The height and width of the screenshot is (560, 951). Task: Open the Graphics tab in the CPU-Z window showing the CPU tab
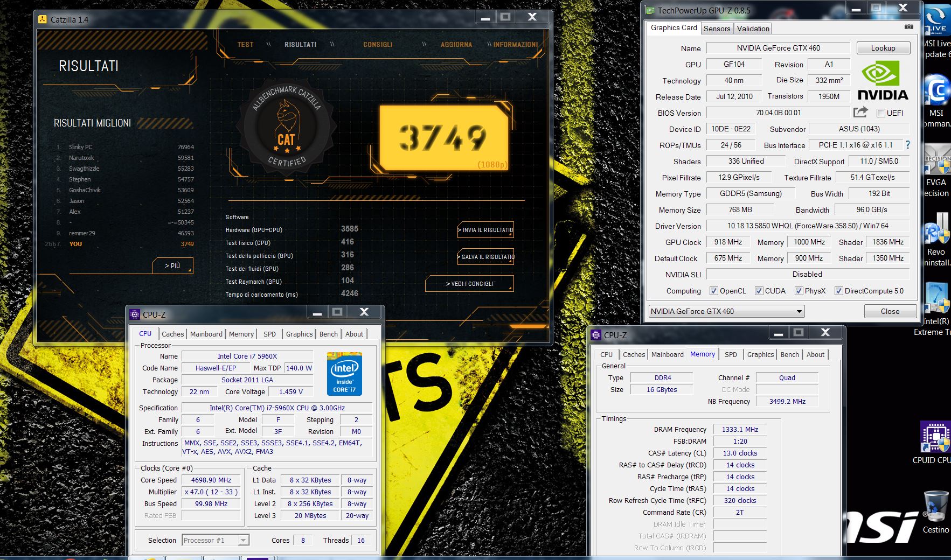(299, 334)
